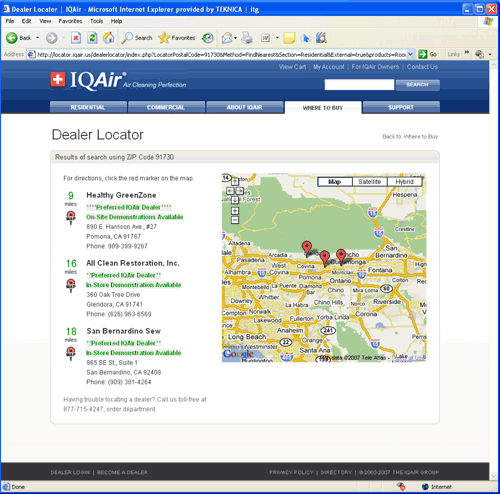
Task: Open the Favorites menu
Action: click(x=70, y=21)
